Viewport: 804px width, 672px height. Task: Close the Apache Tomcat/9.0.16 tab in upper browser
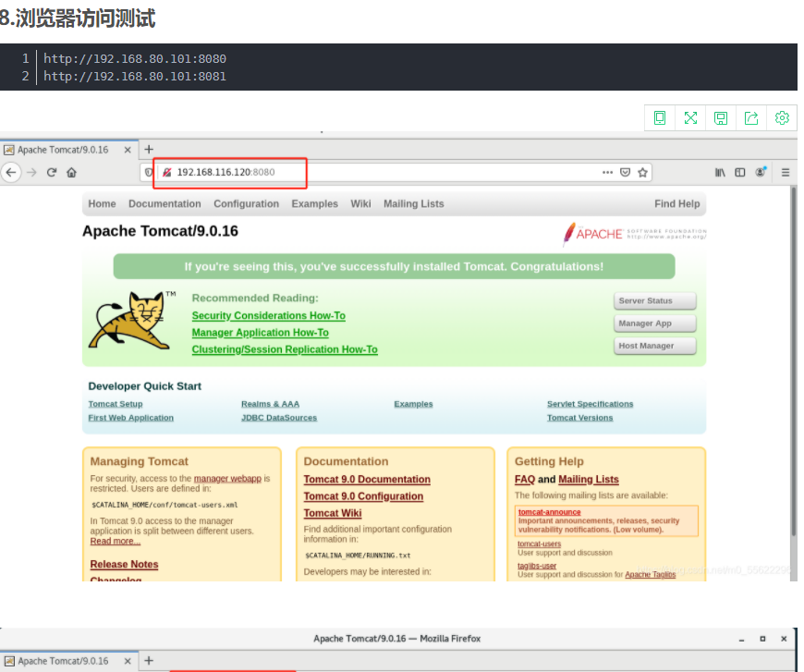click(128, 150)
